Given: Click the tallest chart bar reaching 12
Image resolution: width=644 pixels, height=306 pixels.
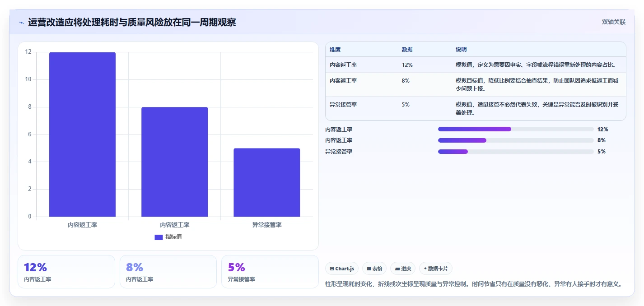Looking at the screenshot, I should 82,134.
